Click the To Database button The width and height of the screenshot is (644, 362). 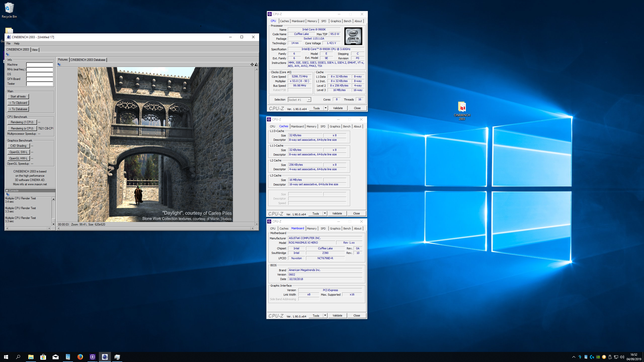click(x=18, y=109)
